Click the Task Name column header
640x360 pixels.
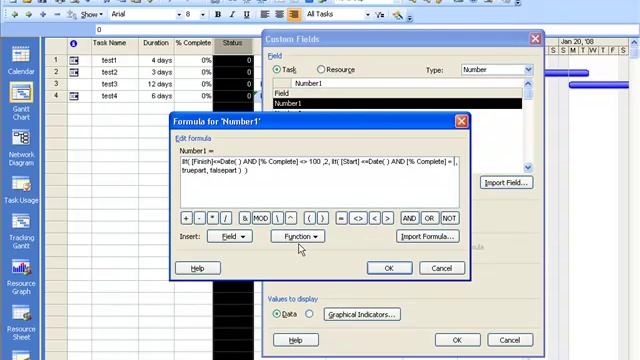[x=115, y=46]
